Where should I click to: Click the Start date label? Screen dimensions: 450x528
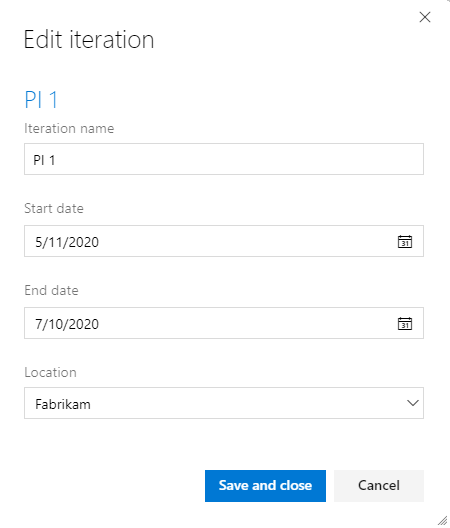tap(54, 208)
